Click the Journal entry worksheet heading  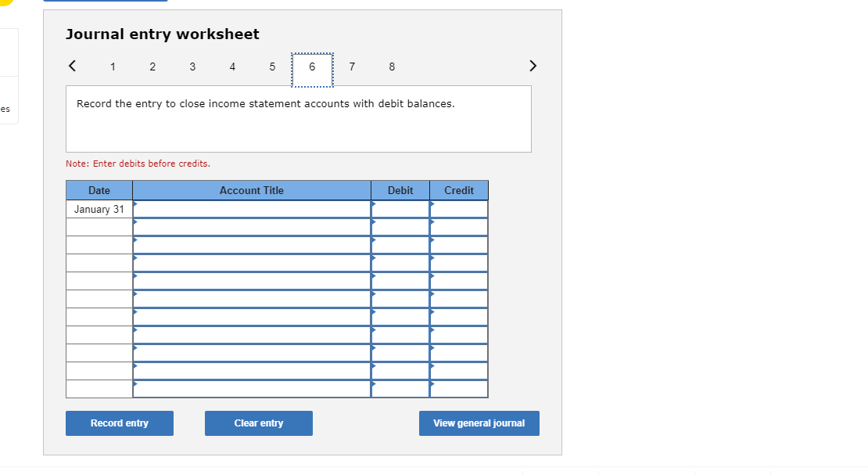(x=162, y=34)
